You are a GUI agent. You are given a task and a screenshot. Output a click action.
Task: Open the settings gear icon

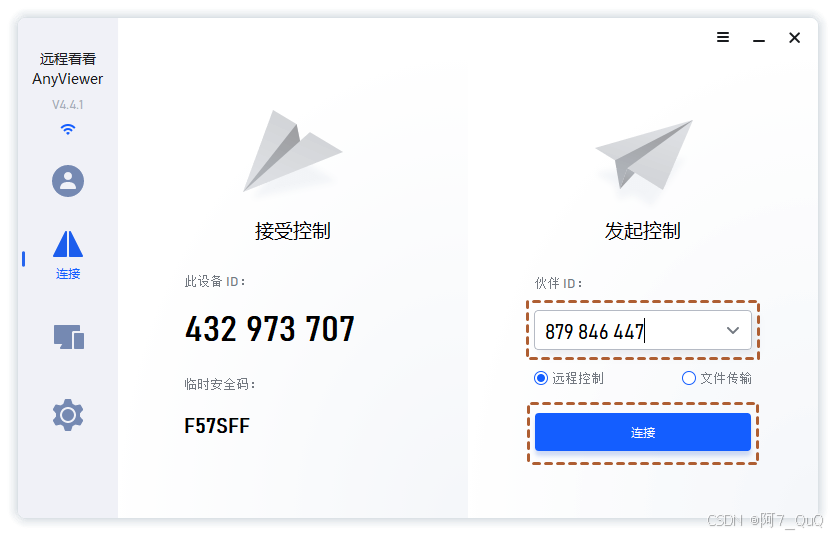tap(68, 414)
